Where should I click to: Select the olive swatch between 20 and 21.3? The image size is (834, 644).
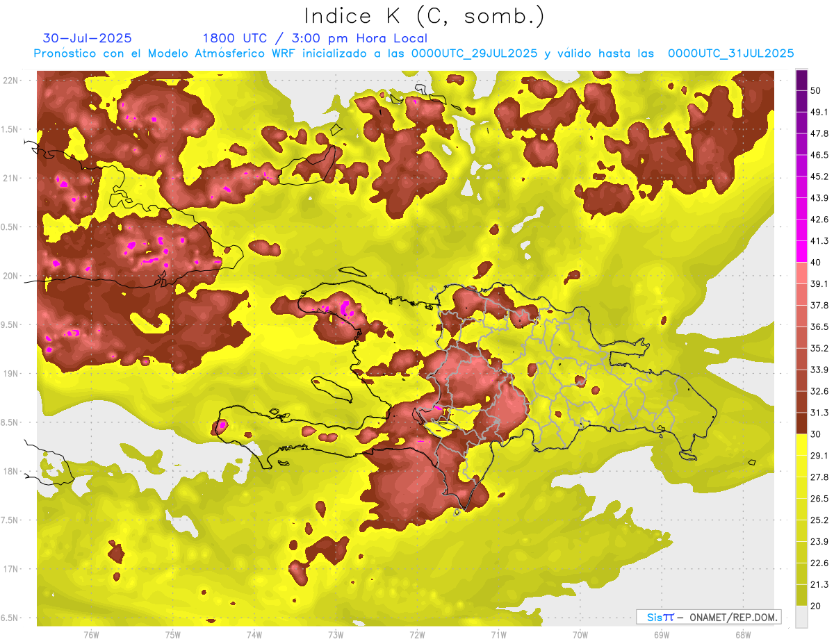pyautogui.click(x=801, y=595)
